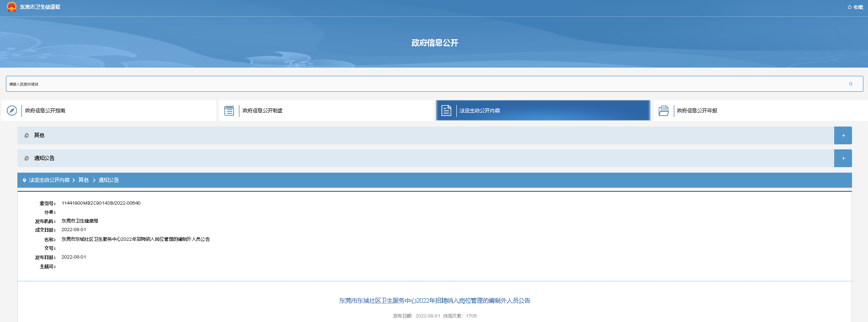Open the 政府信息公开指南 tab
Image resolution: width=868 pixels, height=322 pixels.
109,111
